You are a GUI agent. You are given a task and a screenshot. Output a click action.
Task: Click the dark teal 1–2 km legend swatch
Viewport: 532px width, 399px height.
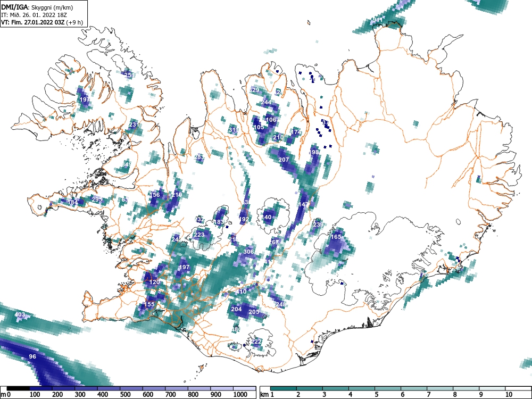(284, 388)
